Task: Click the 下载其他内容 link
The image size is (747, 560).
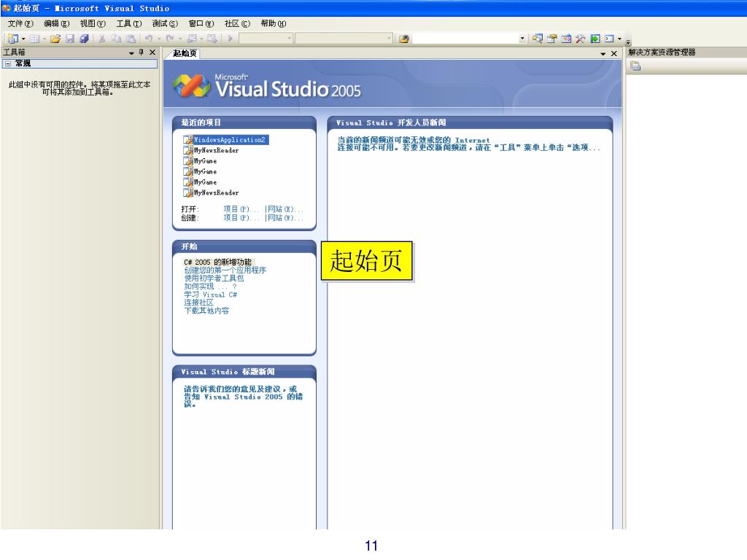Action: click(206, 311)
